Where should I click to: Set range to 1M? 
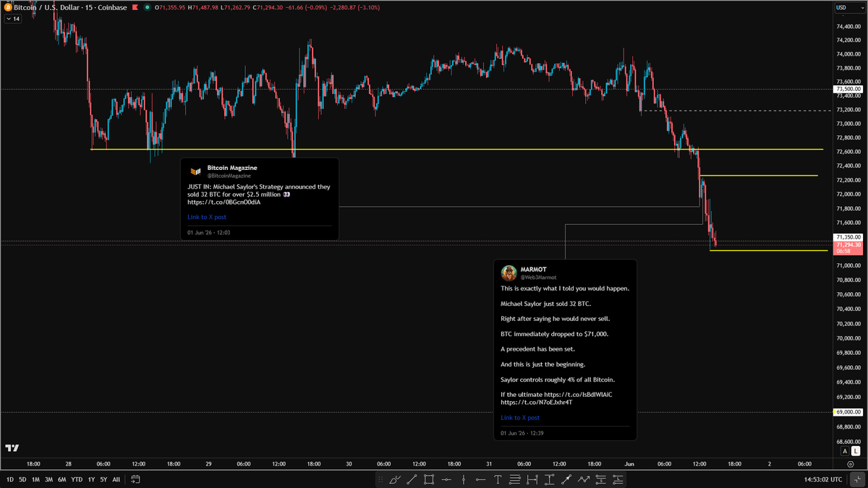[x=35, y=479]
